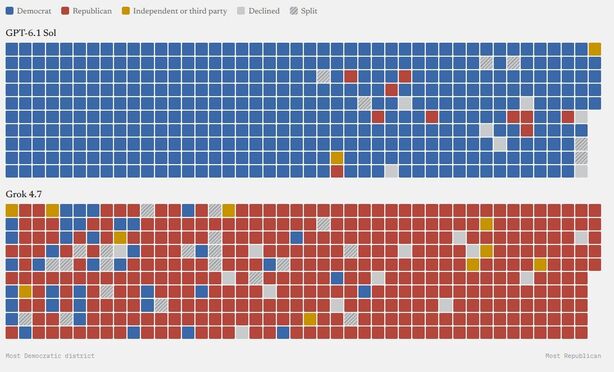Click the hatched square in GPT-6.1 Sol third row
The image size is (614, 372).
[x=323, y=76]
